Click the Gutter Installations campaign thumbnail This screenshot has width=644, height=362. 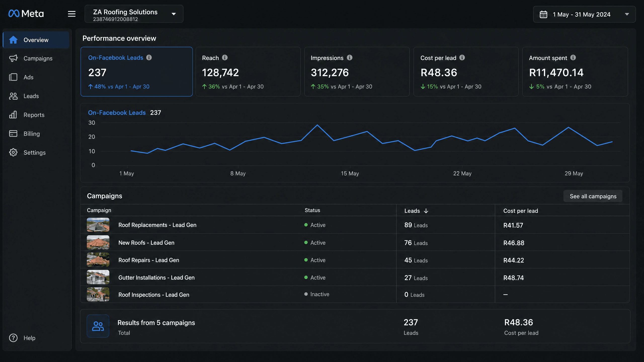(x=98, y=277)
